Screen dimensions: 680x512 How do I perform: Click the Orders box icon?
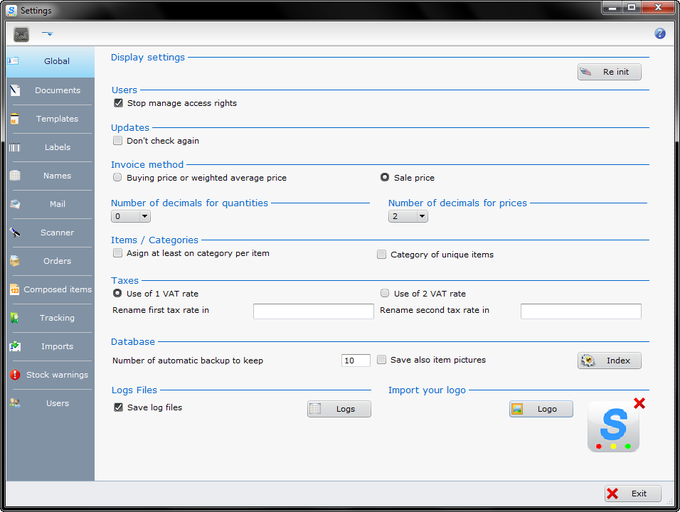pos(15,261)
